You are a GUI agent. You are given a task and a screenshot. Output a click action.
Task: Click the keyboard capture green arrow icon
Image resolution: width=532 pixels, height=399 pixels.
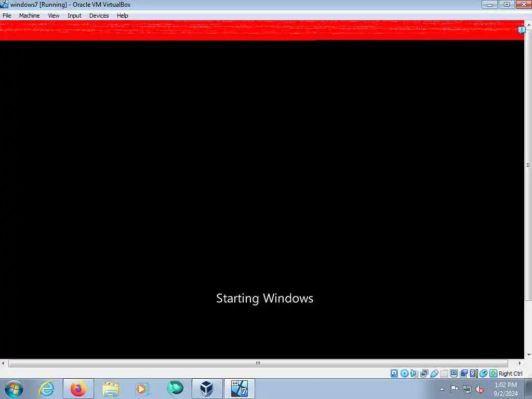tap(494, 374)
